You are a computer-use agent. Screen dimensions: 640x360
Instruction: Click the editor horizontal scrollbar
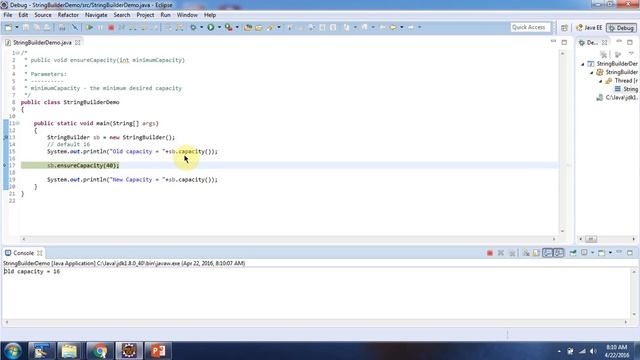(289, 239)
